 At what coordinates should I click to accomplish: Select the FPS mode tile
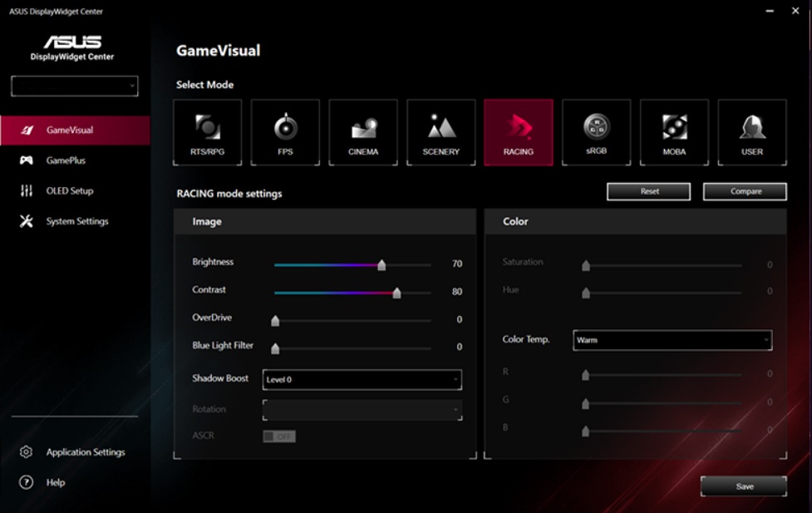point(285,133)
